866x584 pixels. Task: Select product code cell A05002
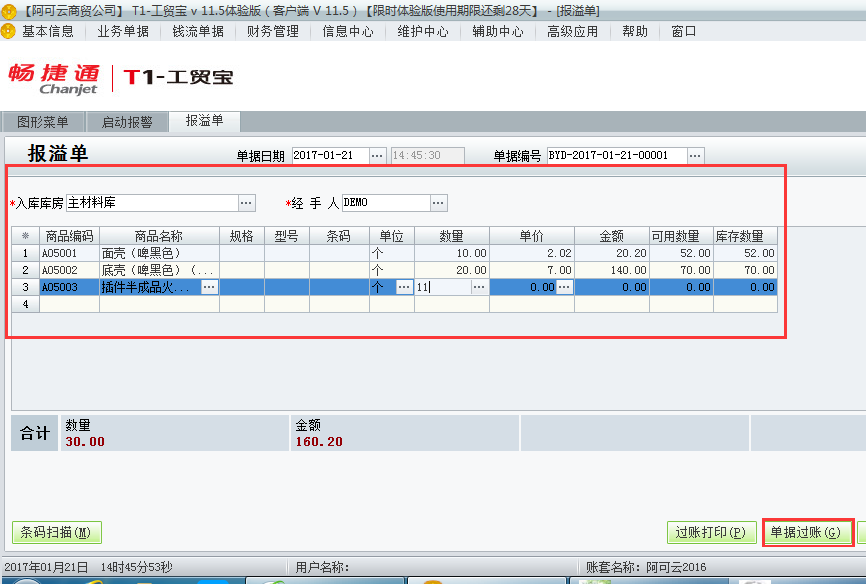coord(70,270)
